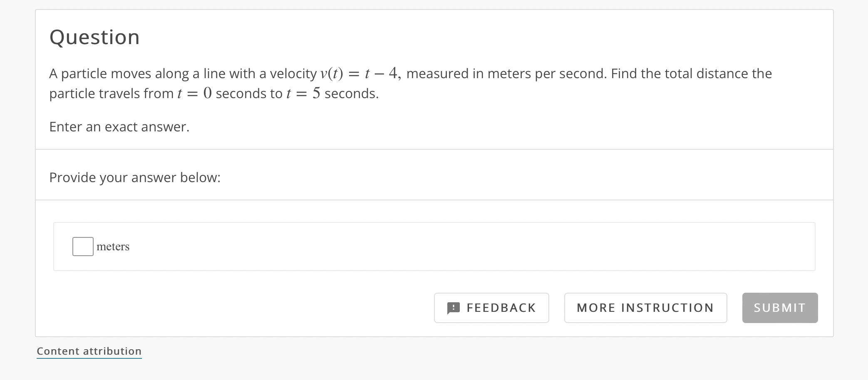Click the meters unit label

pos(113,247)
